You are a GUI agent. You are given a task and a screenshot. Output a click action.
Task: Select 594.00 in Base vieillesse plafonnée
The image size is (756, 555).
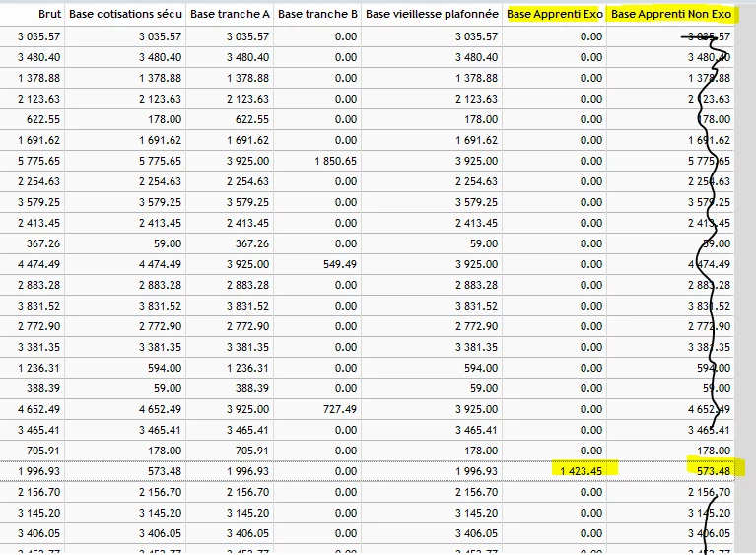[x=481, y=369]
